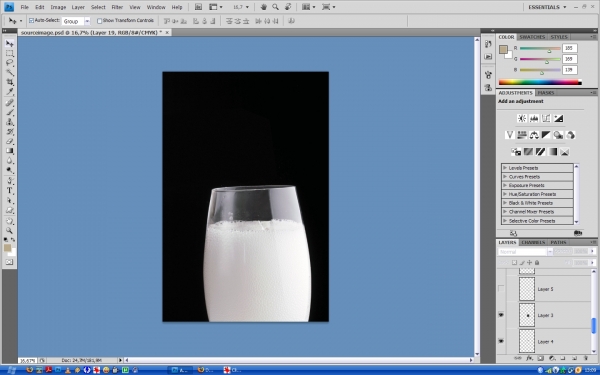600x375 pixels.
Task: Hide Layer 4 using its eye icon
Action: [501, 341]
